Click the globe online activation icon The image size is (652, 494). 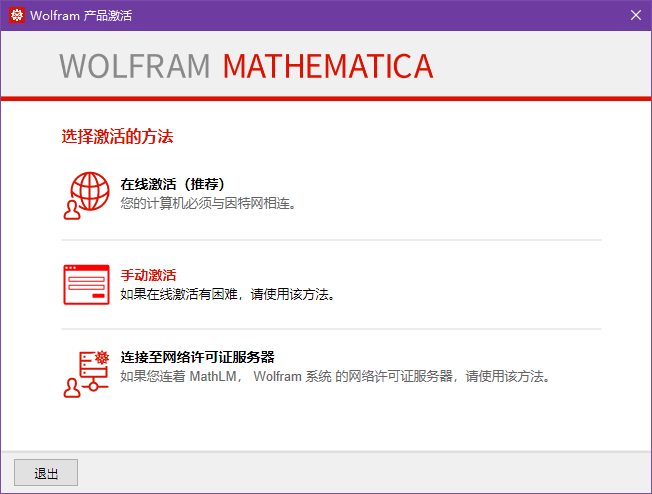(x=86, y=195)
